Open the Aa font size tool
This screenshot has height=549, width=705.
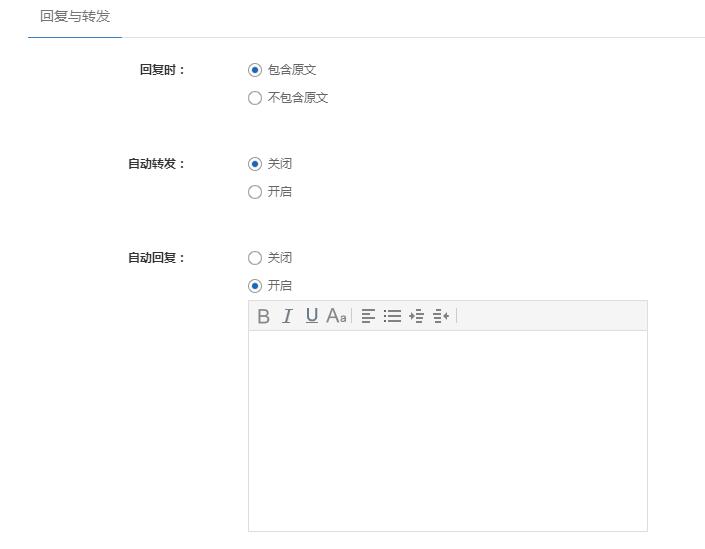coord(336,316)
